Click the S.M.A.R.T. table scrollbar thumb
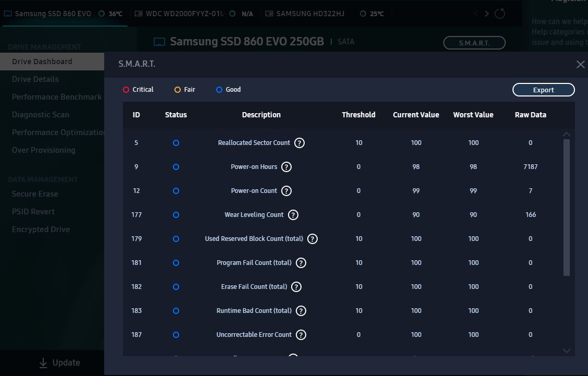Viewport: 588px width, 376px height. 567,208
